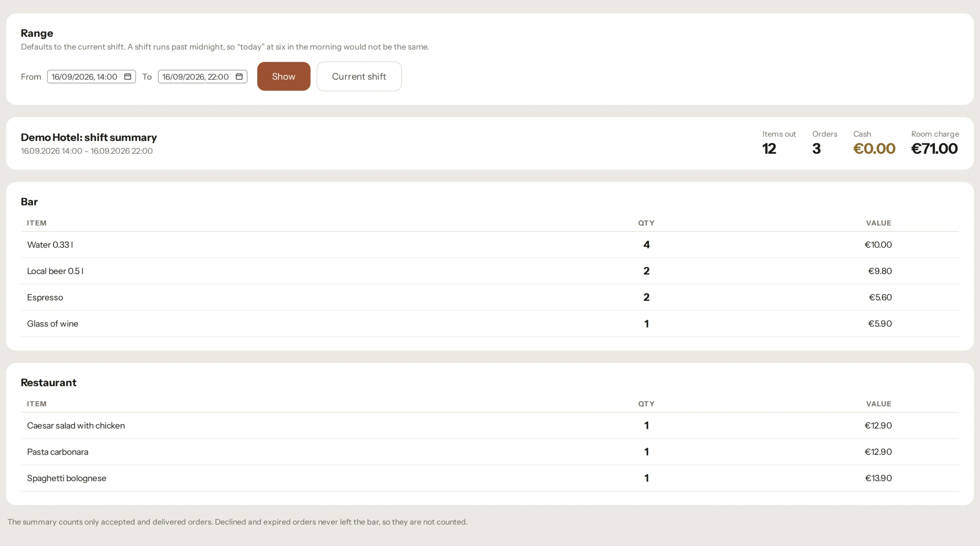The image size is (980, 546).
Task: Select Caesar salad with chicken item
Action: coord(76,426)
